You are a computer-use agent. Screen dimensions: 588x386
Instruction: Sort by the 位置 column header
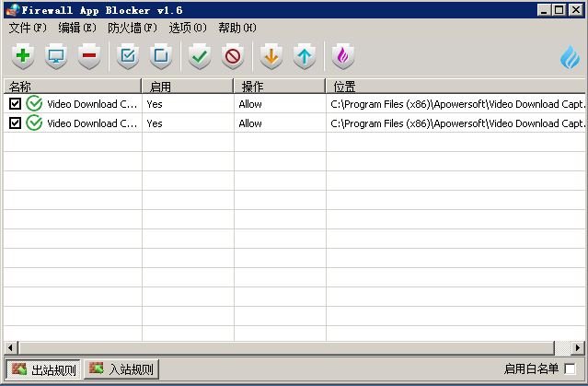click(455, 87)
